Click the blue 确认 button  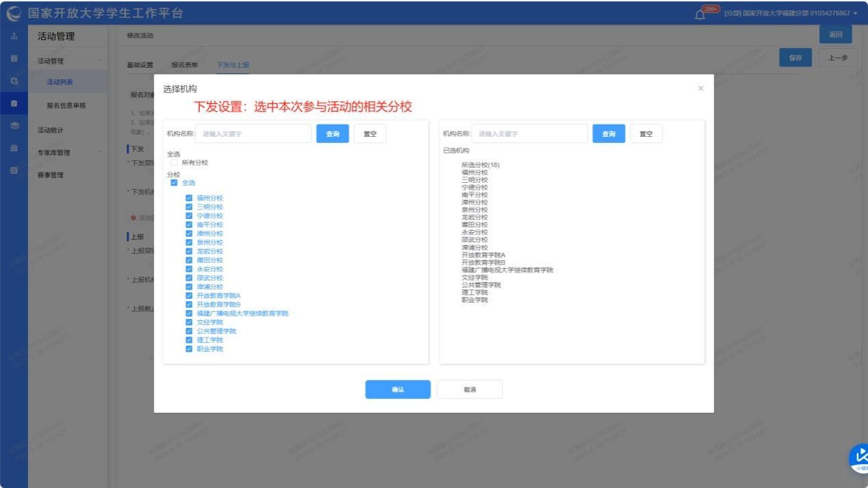398,389
